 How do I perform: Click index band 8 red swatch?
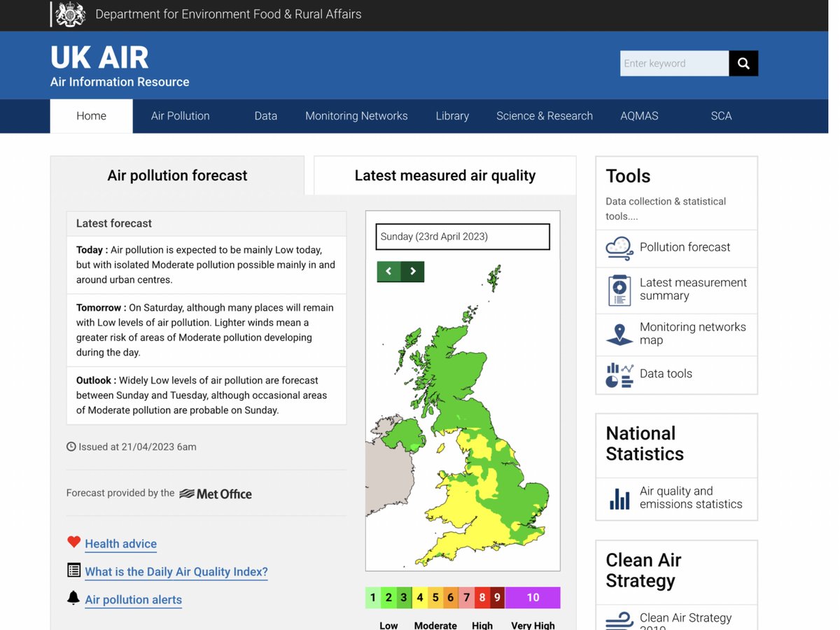coord(482,598)
